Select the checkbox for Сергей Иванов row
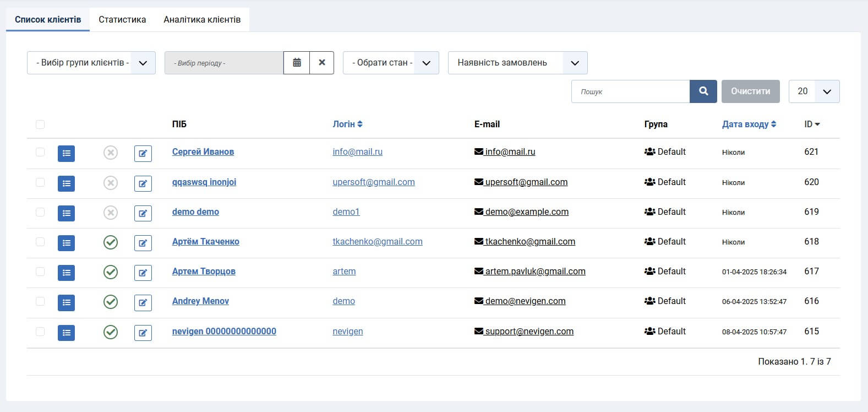The width and height of the screenshot is (868, 412). (40, 152)
